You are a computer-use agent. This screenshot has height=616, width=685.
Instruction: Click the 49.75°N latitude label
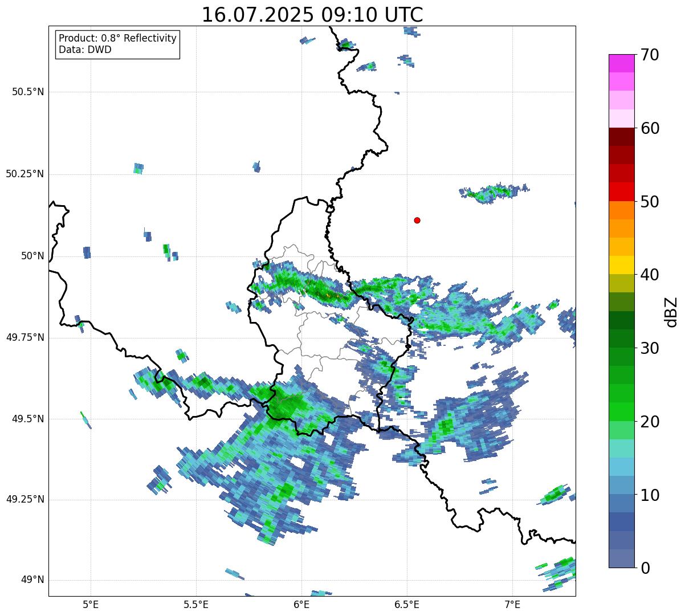[x=25, y=337]
